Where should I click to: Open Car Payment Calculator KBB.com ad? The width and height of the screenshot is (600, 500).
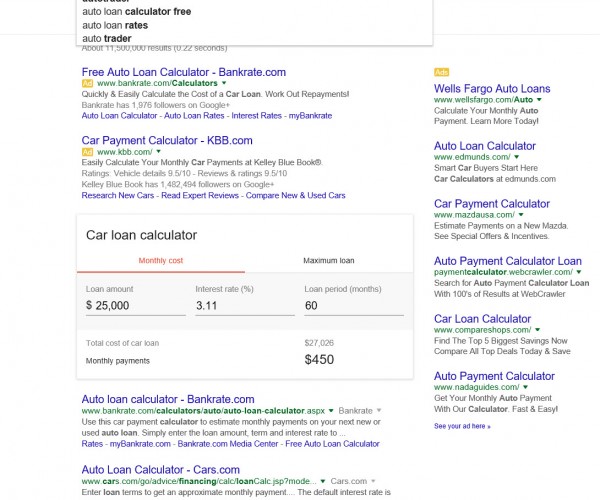point(167,140)
